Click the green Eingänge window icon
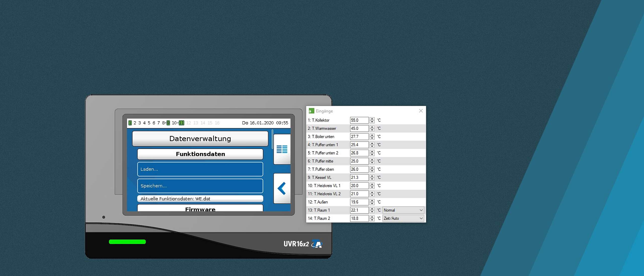Viewport: 644px width, 276px height. 311,111
